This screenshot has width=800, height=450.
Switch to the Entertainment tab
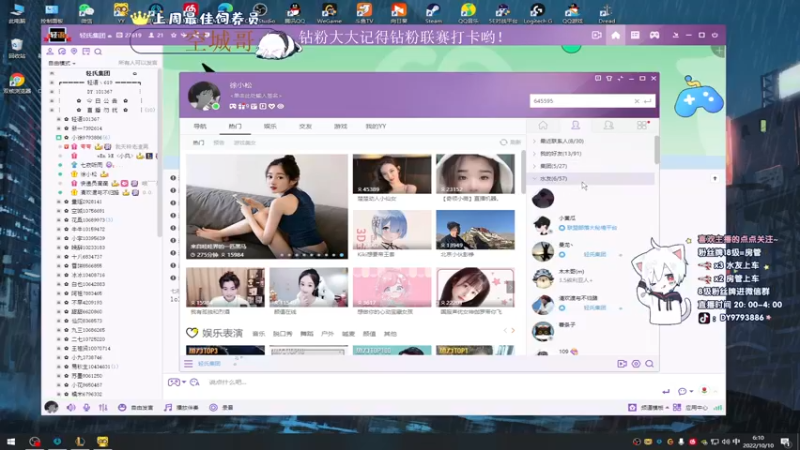(x=270, y=126)
